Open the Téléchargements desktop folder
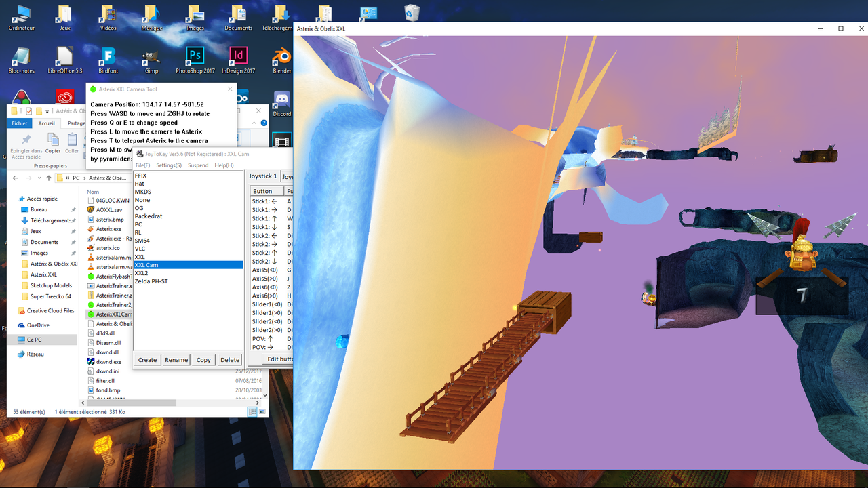Screen dimensions: 868x488 278,18
